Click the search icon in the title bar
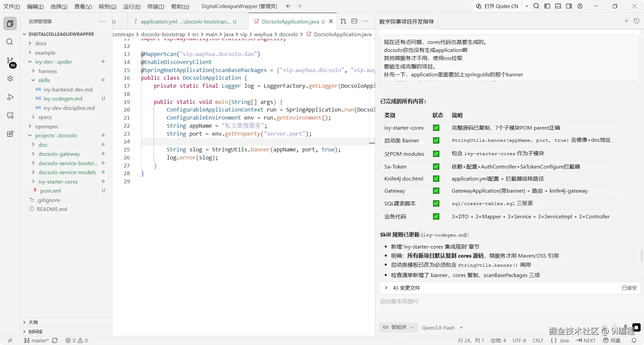 (x=536, y=6)
